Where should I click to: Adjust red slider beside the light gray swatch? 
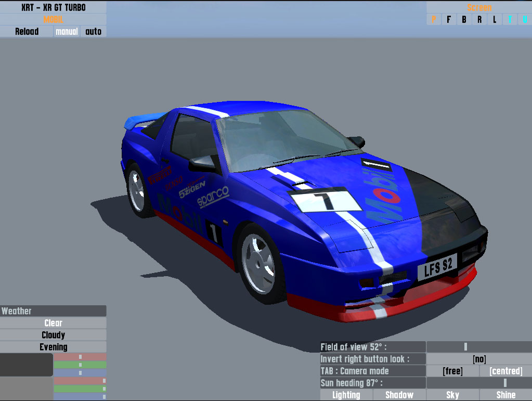click(80, 381)
